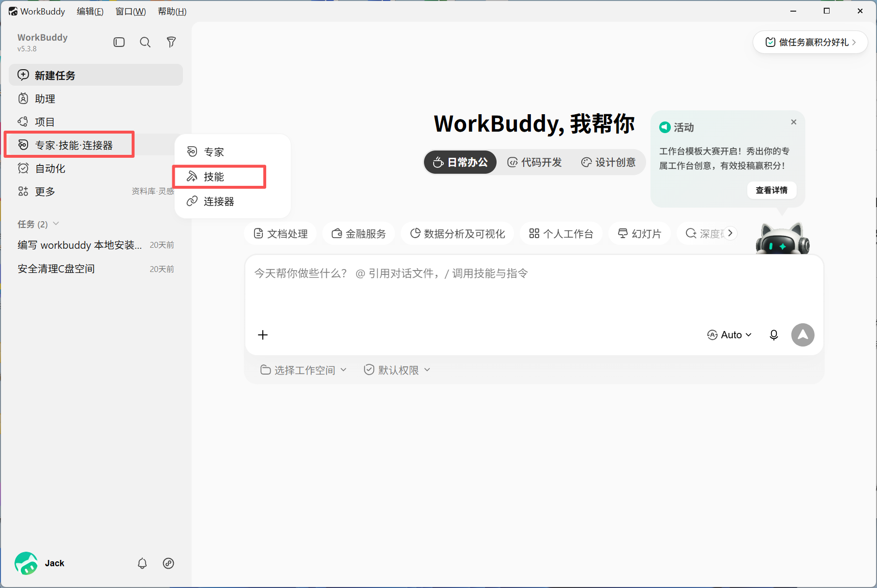Switch to the 设计创意 tab
The height and width of the screenshot is (588, 877).
(609, 162)
